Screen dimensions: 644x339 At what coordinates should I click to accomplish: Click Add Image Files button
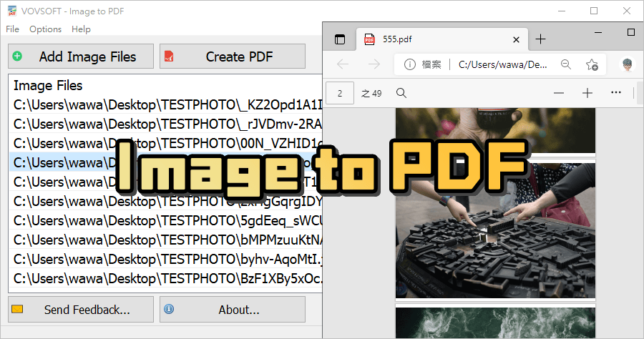[x=81, y=56]
